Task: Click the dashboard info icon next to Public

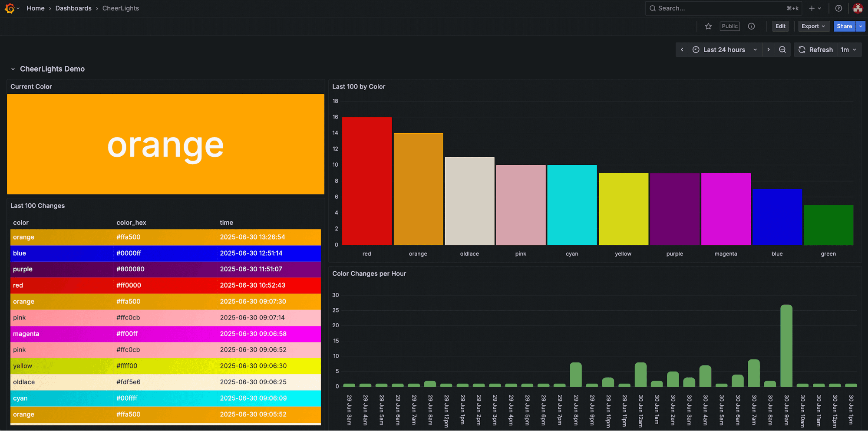Action: 751,26
